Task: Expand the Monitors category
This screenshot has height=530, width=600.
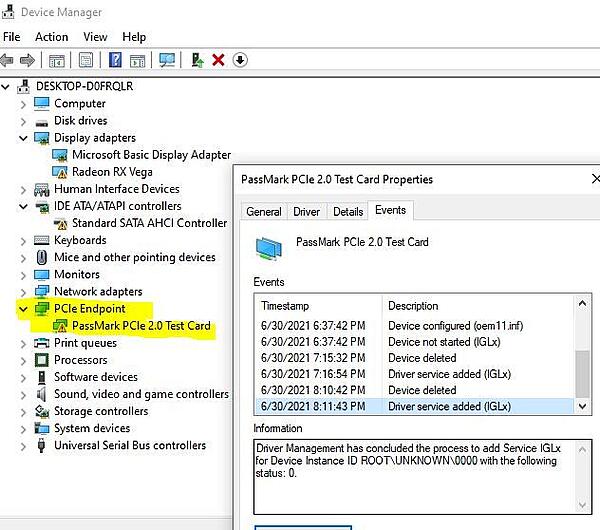Action: point(23,275)
